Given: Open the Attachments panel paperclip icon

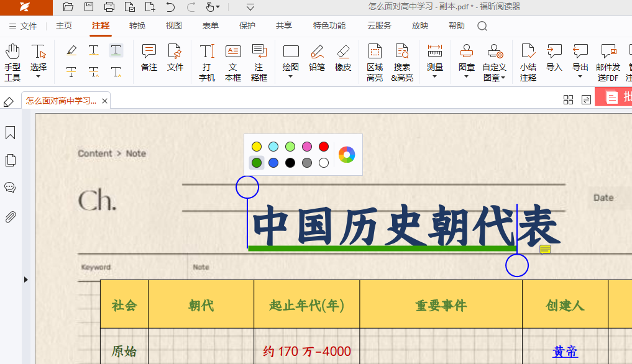Looking at the screenshot, I should pyautogui.click(x=10, y=217).
